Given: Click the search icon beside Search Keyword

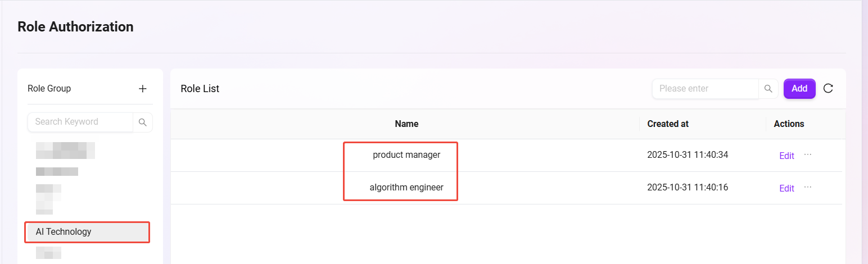Looking at the screenshot, I should [x=143, y=122].
